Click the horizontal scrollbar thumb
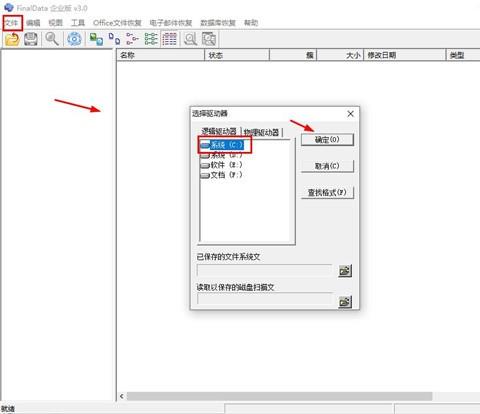This screenshot has height=414, width=480. click(279, 396)
